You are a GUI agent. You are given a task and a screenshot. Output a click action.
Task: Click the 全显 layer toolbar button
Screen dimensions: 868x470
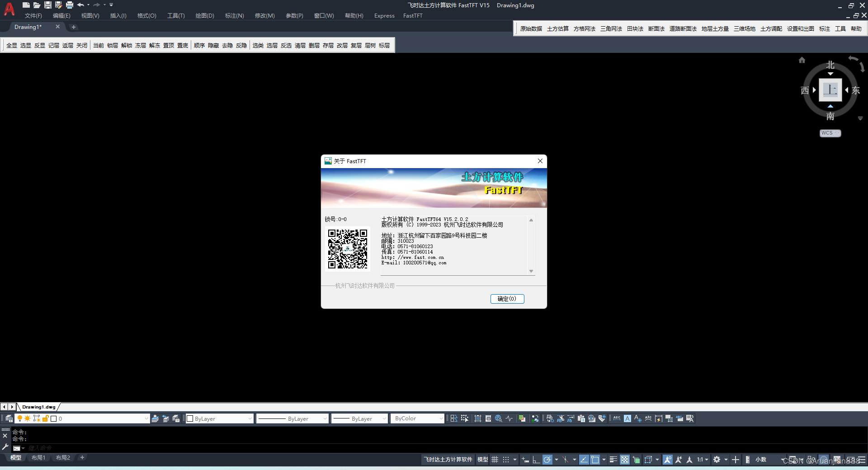[x=12, y=46]
